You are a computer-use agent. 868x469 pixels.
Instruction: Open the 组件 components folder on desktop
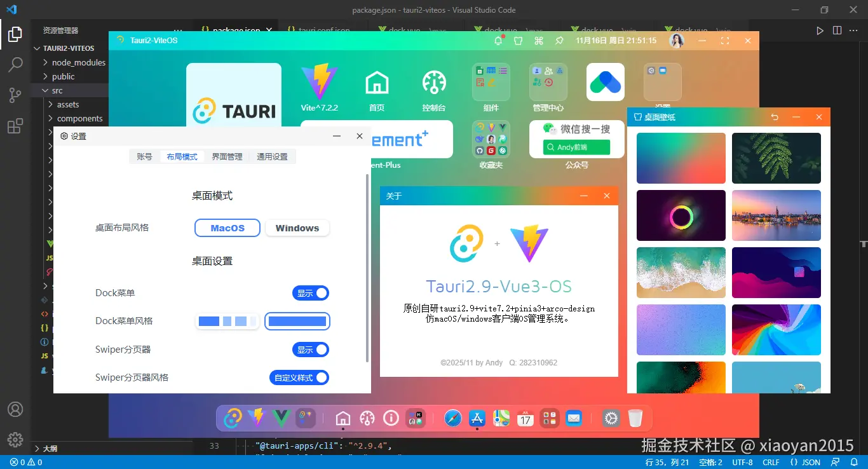coord(491,83)
